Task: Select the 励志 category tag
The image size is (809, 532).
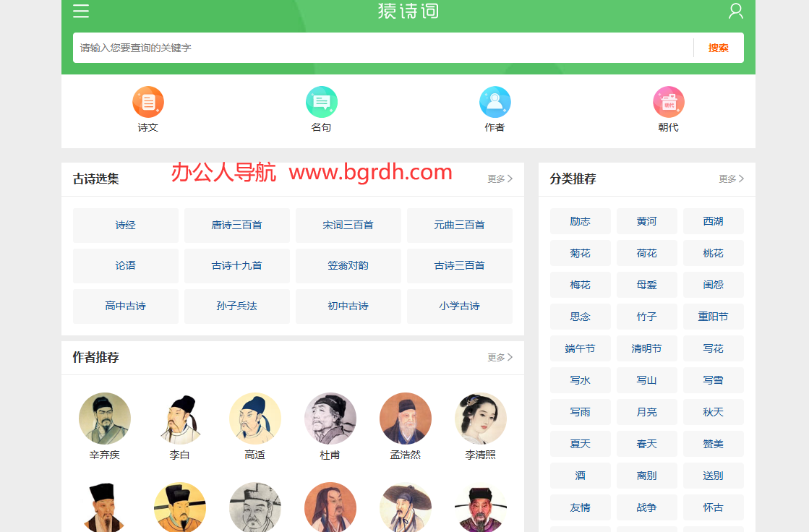Action: click(581, 221)
